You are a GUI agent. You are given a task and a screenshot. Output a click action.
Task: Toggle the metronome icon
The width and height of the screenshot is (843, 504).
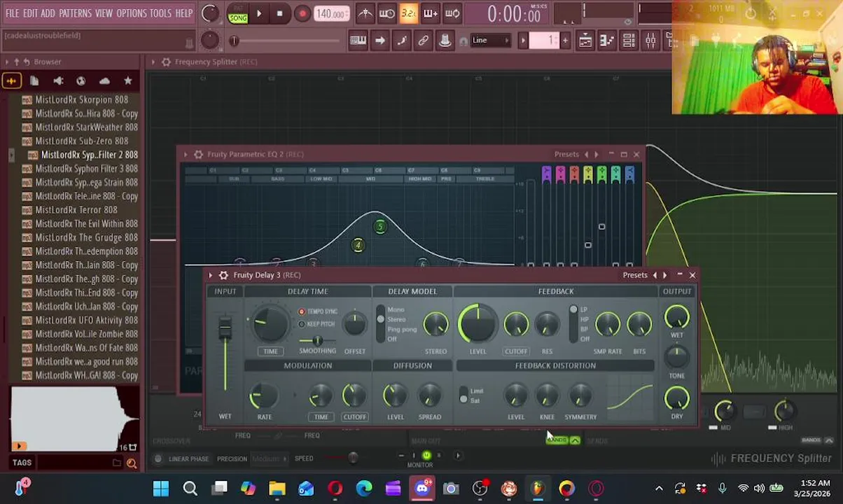pyautogui.click(x=365, y=13)
